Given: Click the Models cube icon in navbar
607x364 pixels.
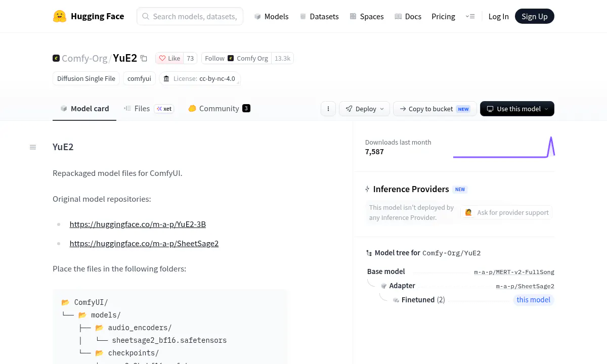Looking at the screenshot, I should point(257,16).
